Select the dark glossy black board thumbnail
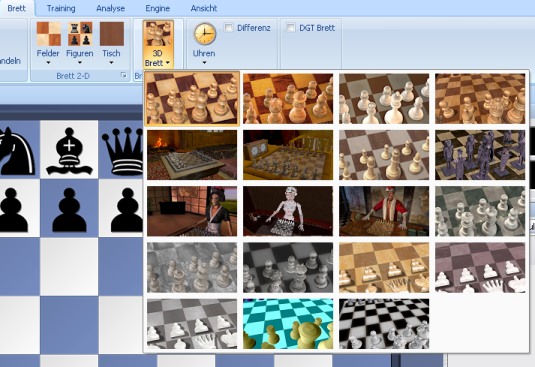This screenshot has width=535, height=367. 288,268
